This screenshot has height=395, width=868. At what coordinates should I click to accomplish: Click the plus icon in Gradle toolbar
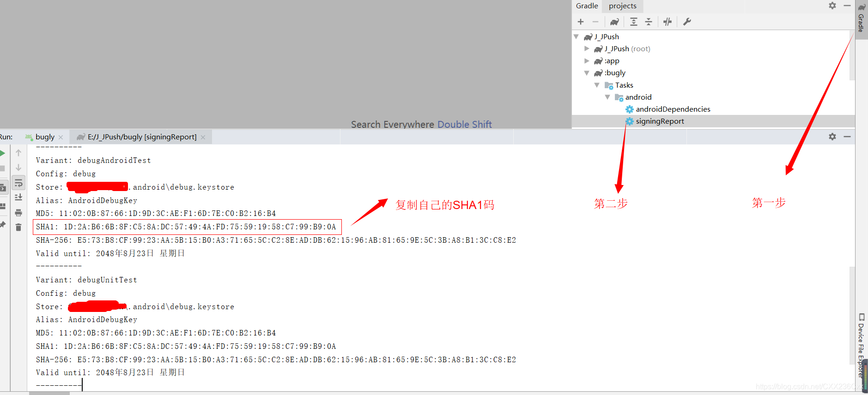581,22
